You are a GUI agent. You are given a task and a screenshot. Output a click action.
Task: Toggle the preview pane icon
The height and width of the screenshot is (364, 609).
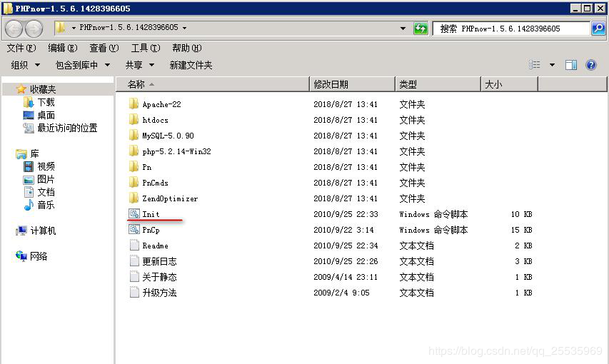(571, 65)
